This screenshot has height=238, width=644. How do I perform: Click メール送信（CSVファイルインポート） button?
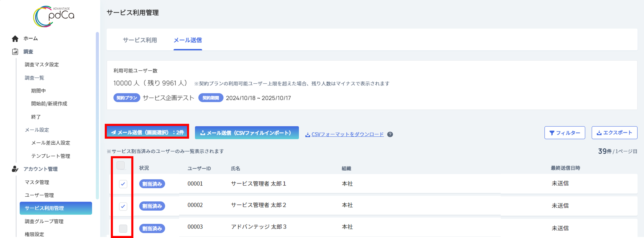point(247,133)
